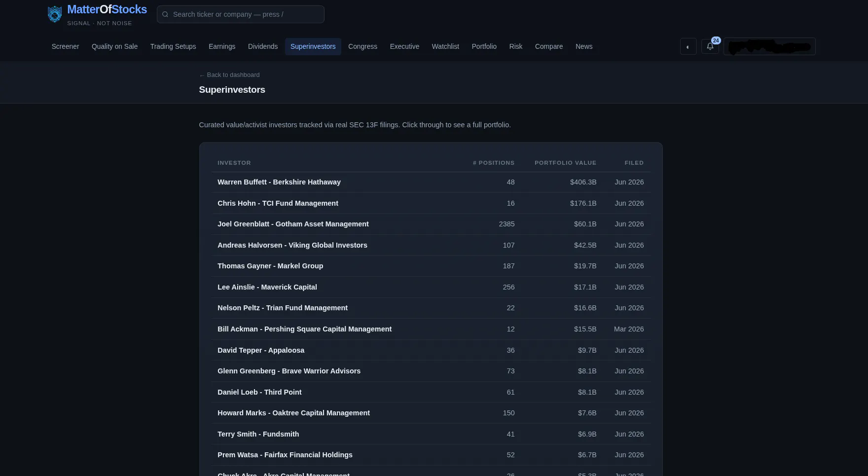Screen dimensions: 868x476
Task: Open the Portfolio tab
Action: [484, 46]
